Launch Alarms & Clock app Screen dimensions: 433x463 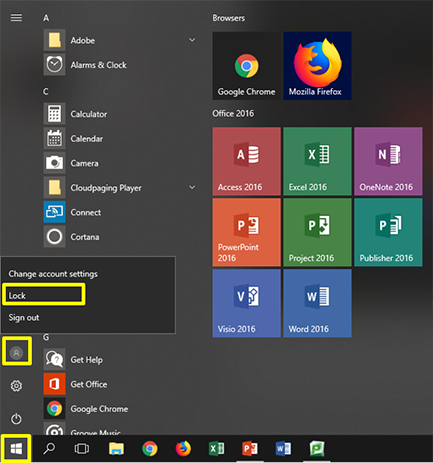coord(120,65)
